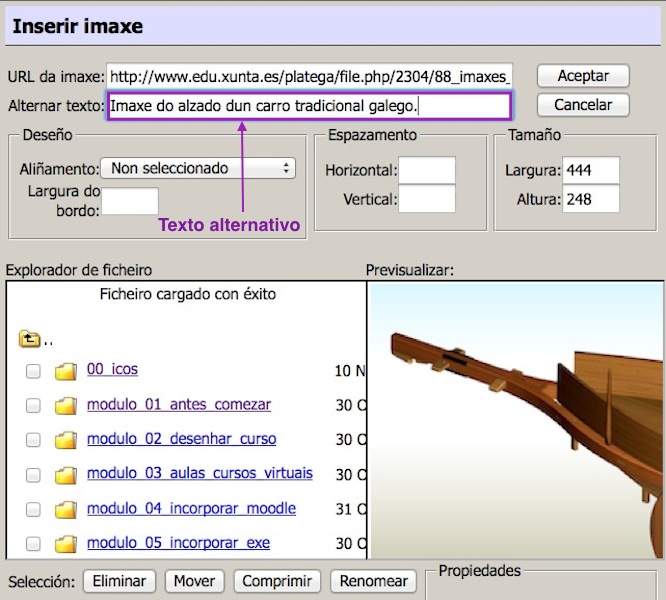Image resolution: width=666 pixels, height=600 pixels.
Task: Open the modulo_03_aulas_cursos_virtuais link
Action: click(200, 473)
